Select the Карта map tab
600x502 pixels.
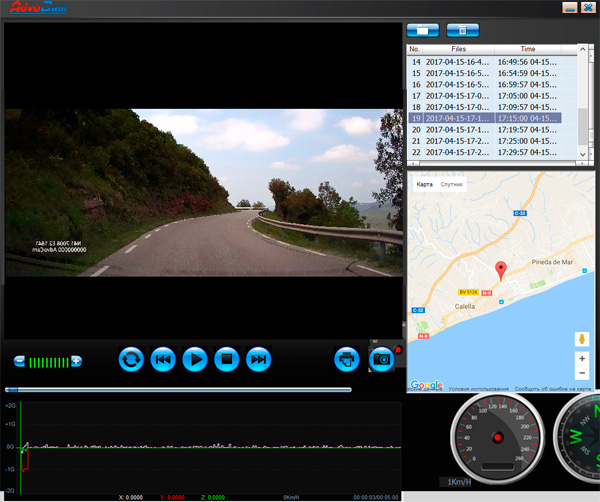point(424,185)
